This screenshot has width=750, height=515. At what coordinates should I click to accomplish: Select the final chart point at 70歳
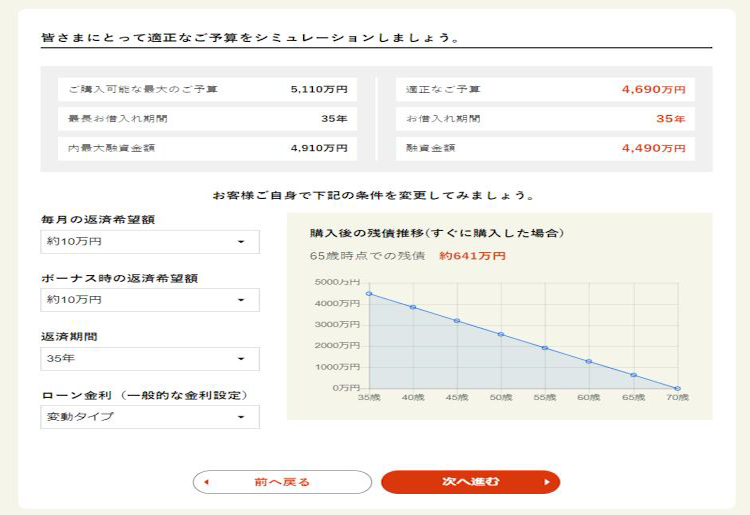[677, 388]
